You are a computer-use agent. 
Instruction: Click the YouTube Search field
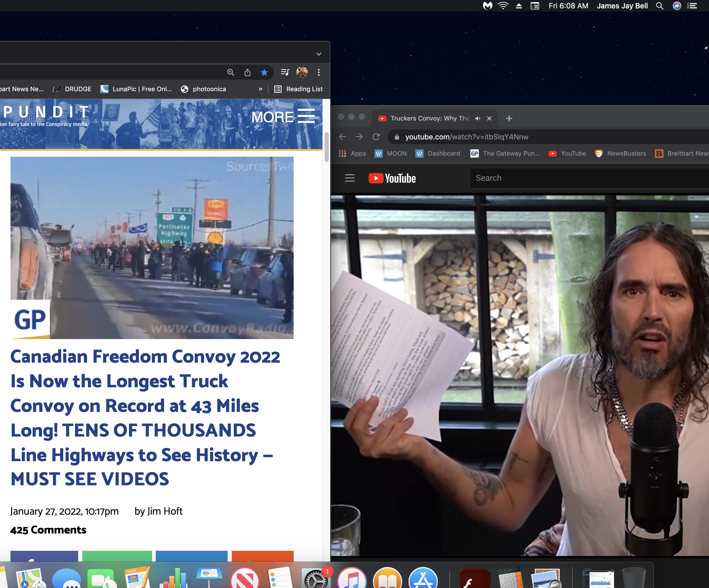(589, 178)
